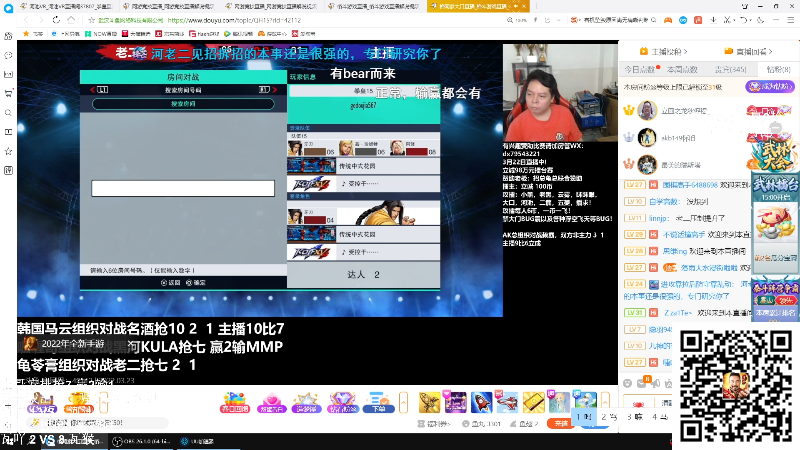Select the 本周贡献 ranking tab
The width and height of the screenshot is (800, 450).
tap(682, 69)
